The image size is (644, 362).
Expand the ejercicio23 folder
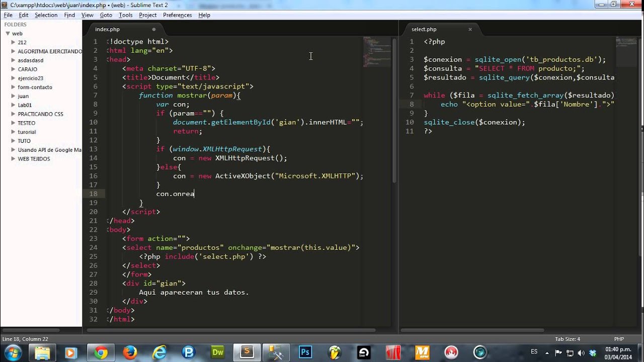(x=14, y=78)
